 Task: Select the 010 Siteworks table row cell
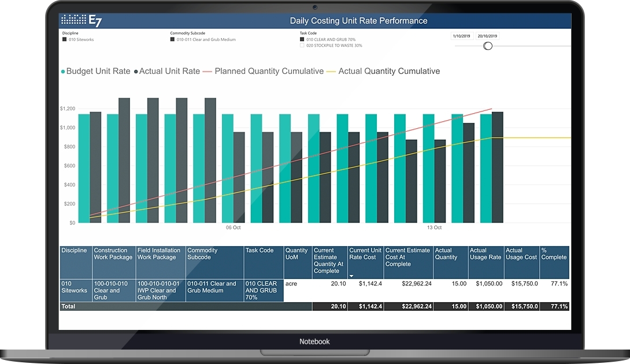(76, 287)
